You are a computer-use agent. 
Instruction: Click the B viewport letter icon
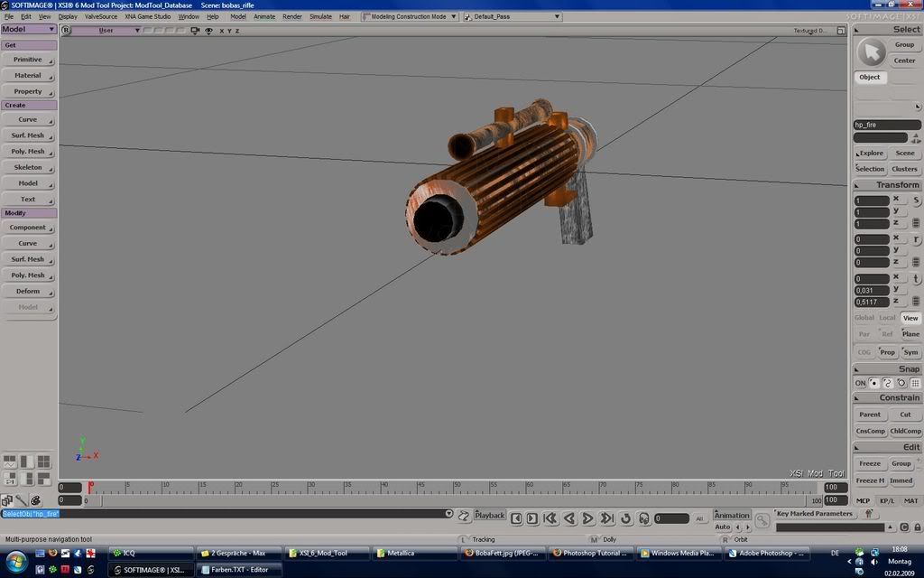(x=66, y=30)
